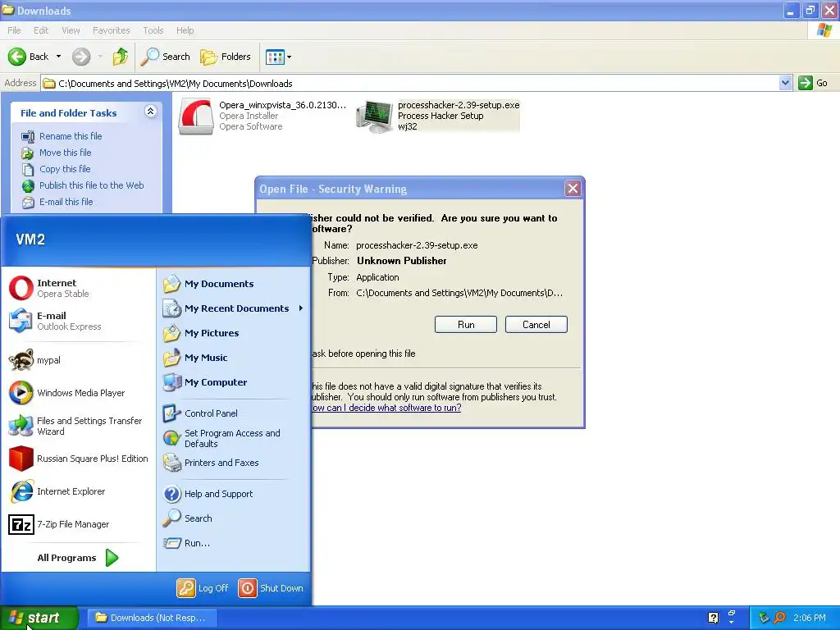Screen dimensions: 840x630
Task: Click the Forward navigation arrow
Action: click(x=81, y=57)
